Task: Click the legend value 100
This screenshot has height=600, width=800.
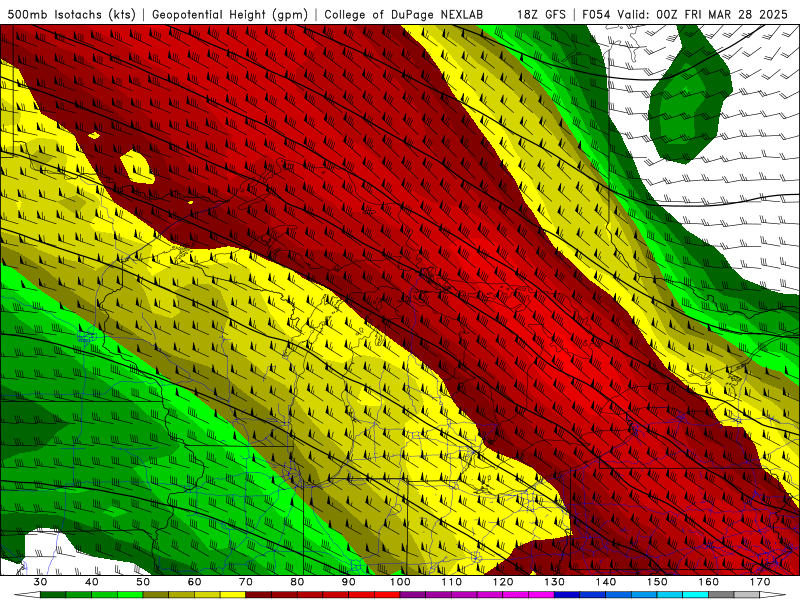Action: [x=401, y=582]
